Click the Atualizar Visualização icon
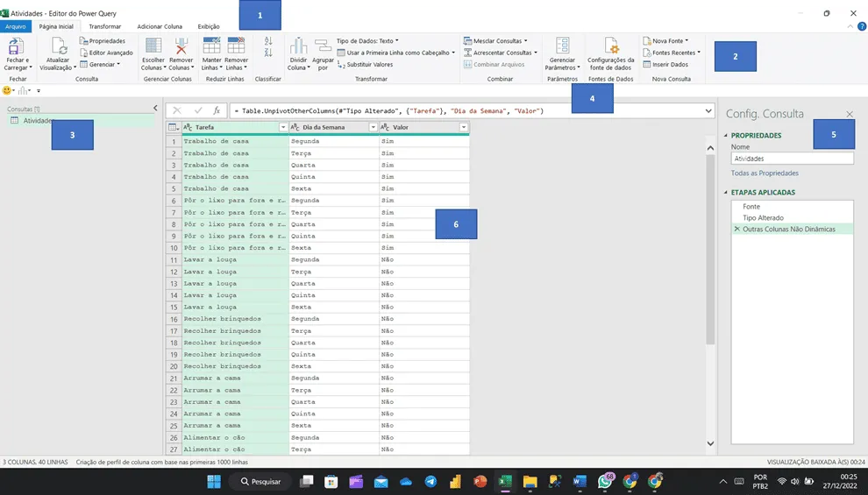This screenshot has height=495, width=868. pyautogui.click(x=59, y=46)
